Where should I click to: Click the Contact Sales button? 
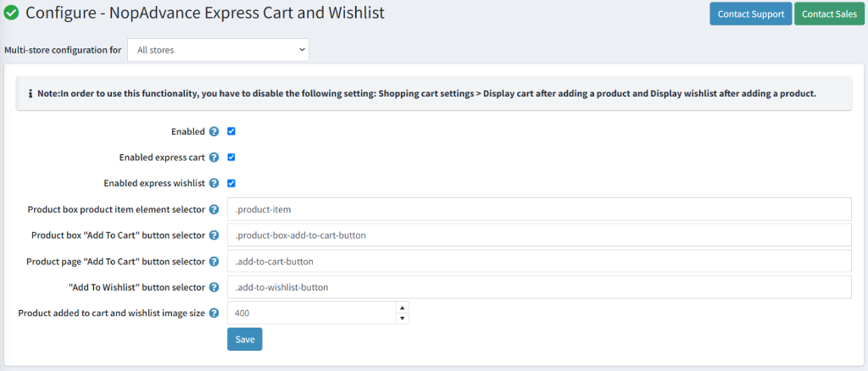829,14
